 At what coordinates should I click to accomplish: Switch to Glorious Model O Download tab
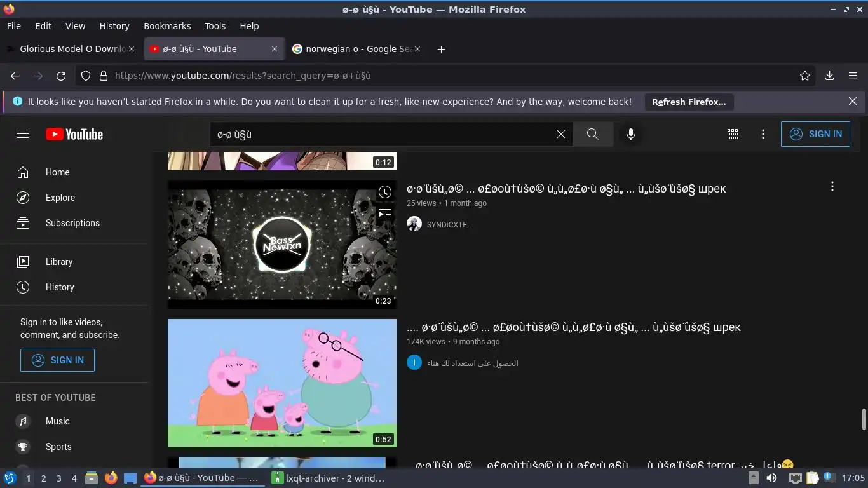click(71, 49)
